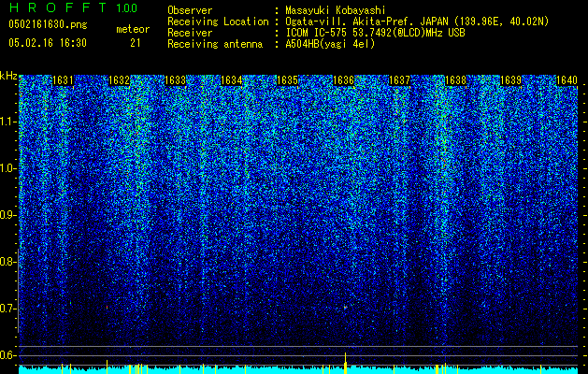Click the 1633 time marker
588x374 pixels.
click(x=175, y=80)
